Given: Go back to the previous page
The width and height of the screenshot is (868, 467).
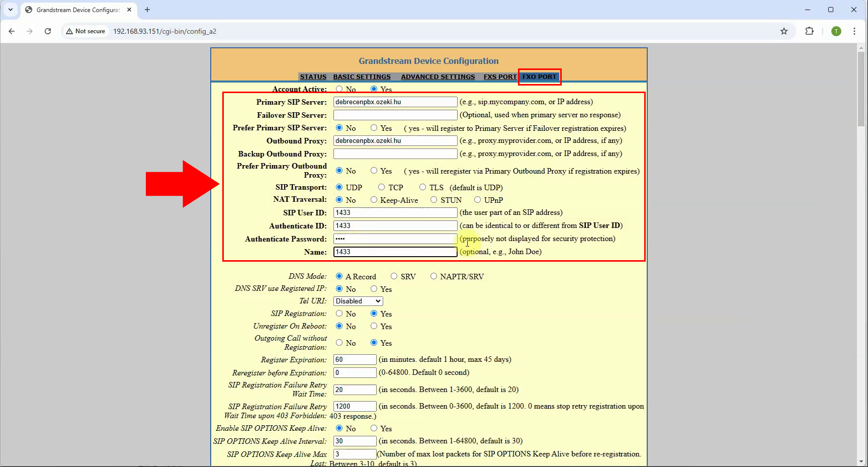Looking at the screenshot, I should tap(12, 31).
